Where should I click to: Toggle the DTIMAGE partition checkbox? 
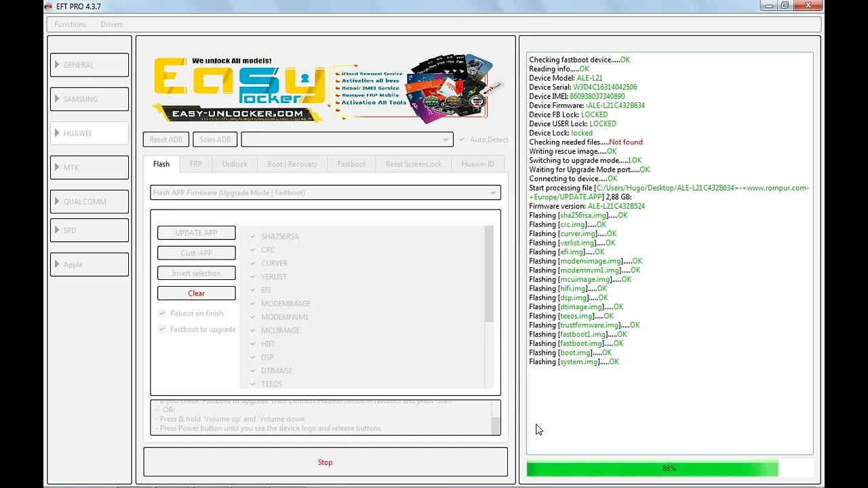click(x=253, y=371)
